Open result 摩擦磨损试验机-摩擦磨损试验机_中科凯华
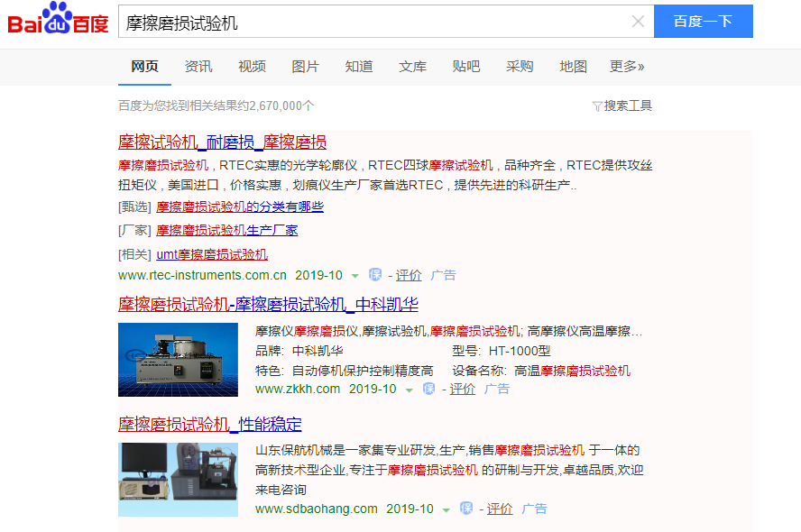Screen dimensions: 801x532 point(268,304)
